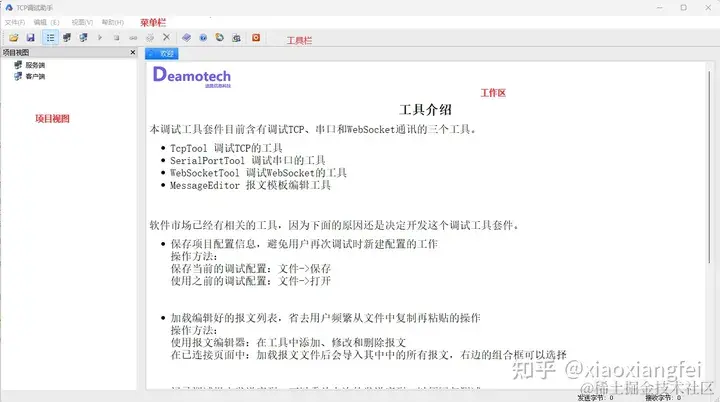Select the 客户端 tree node

(x=35, y=76)
